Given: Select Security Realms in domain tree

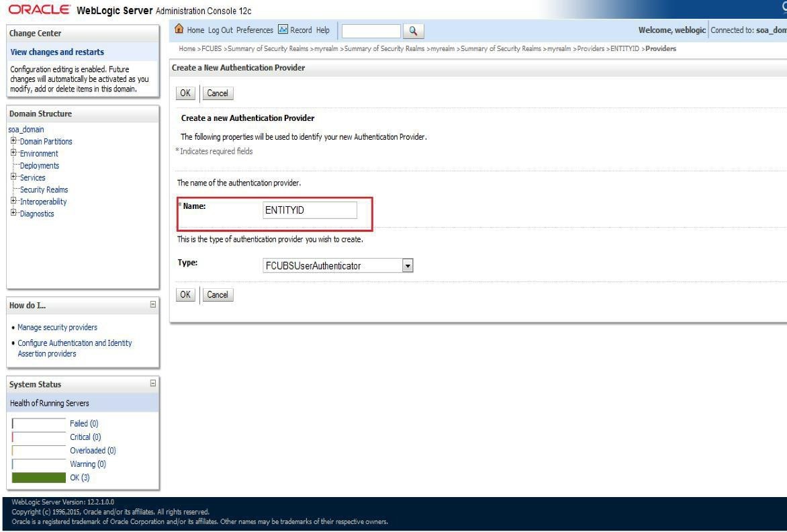Looking at the screenshot, I should tap(44, 189).
